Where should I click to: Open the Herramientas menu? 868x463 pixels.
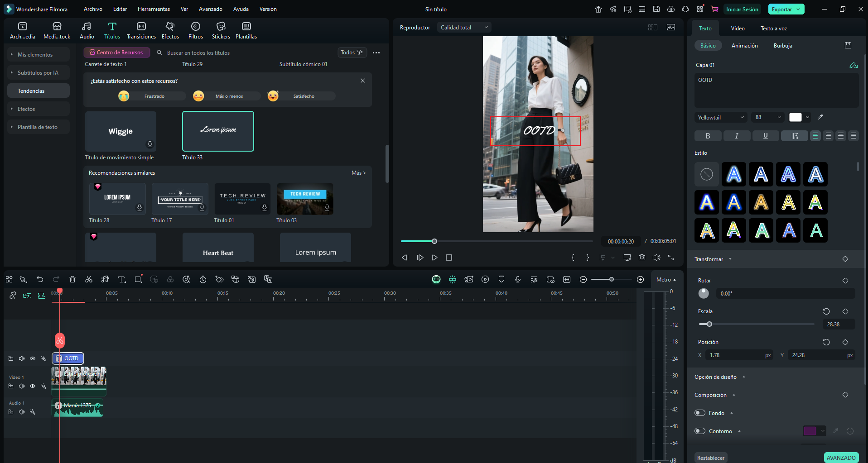154,9
